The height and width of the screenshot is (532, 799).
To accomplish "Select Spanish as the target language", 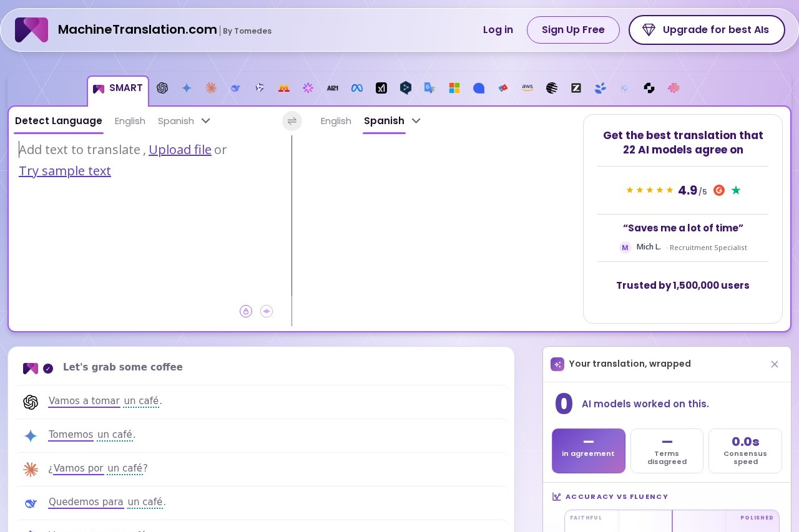I will coord(384,121).
